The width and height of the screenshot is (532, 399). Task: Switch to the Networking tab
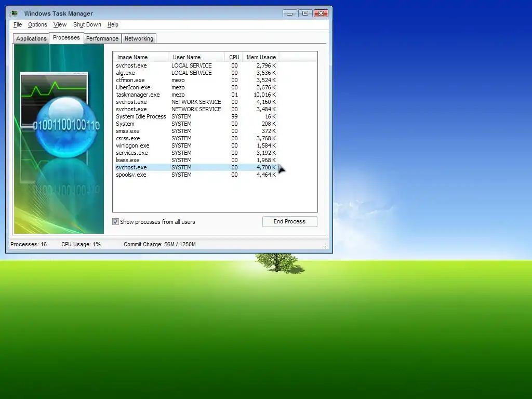(139, 38)
